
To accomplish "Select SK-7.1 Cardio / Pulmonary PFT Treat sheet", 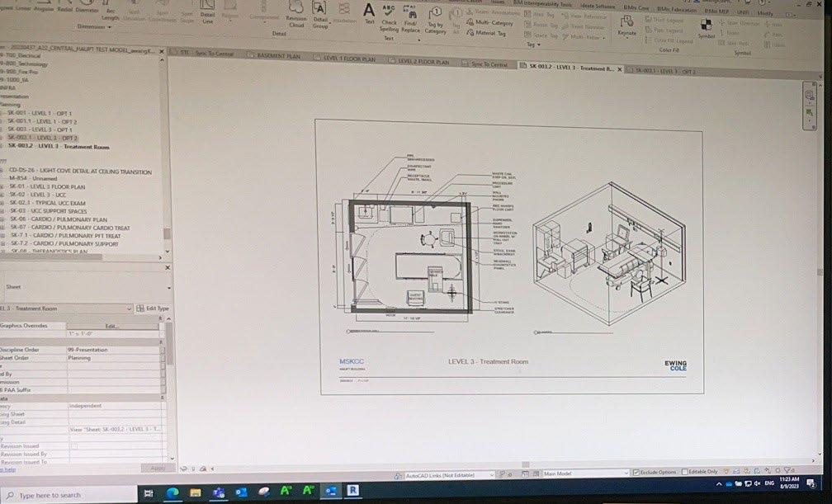I will tap(66, 236).
